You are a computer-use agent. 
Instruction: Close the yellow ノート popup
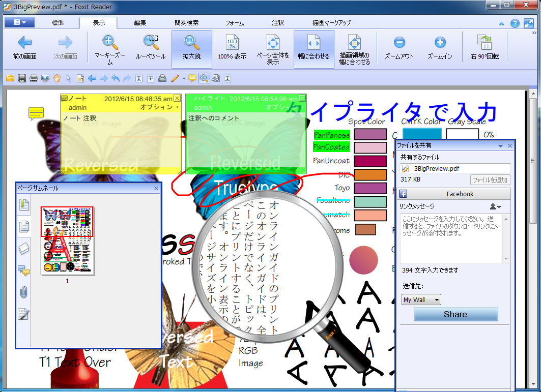pos(177,99)
